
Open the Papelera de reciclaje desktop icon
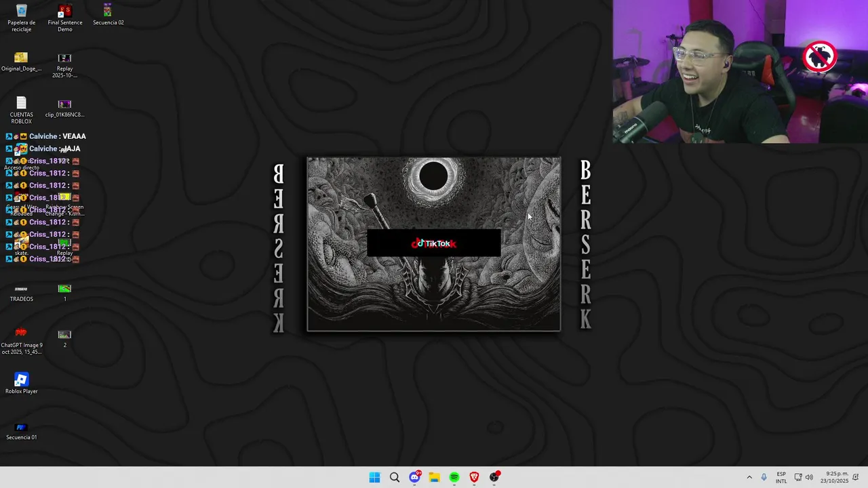tap(21, 18)
